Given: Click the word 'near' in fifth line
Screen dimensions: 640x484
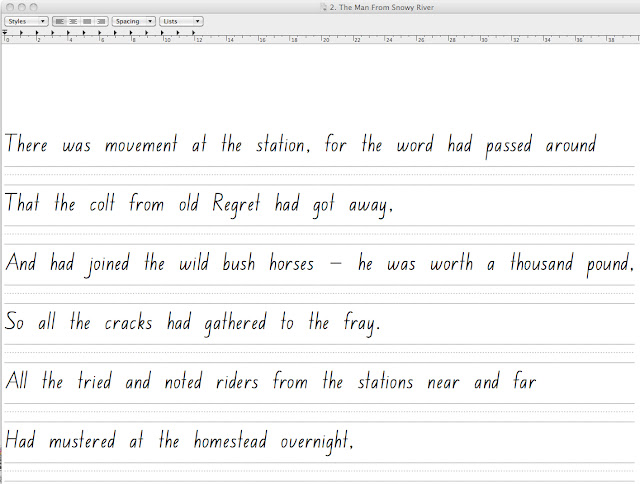Looking at the screenshot, I should tap(443, 383).
